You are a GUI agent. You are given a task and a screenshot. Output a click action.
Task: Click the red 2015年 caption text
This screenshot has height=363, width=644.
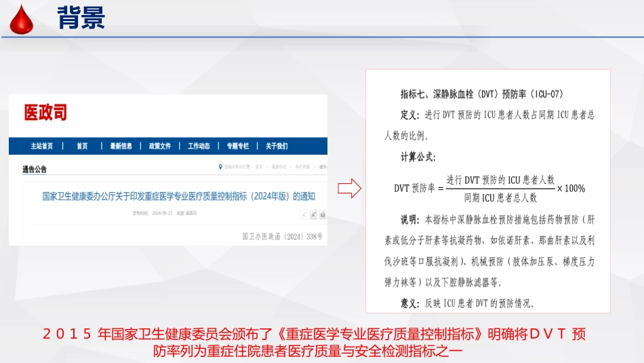pos(314,334)
